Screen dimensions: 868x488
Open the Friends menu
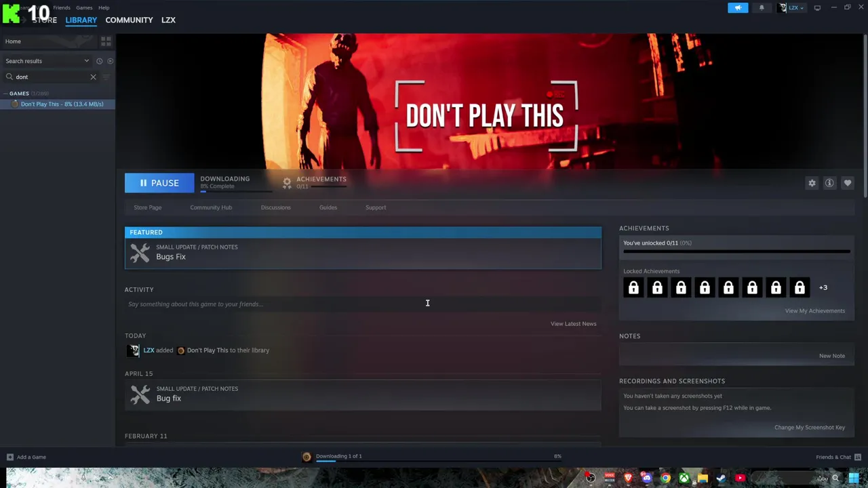(x=62, y=8)
